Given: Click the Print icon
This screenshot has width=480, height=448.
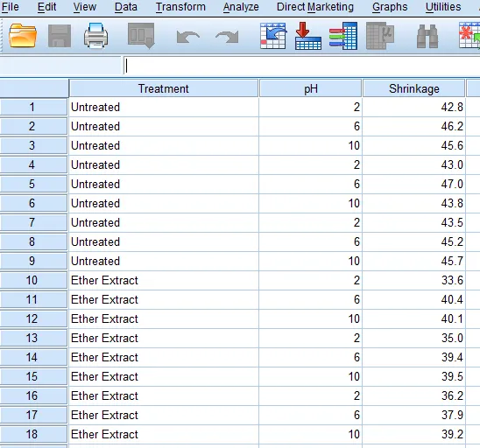Looking at the screenshot, I should pyautogui.click(x=95, y=36).
